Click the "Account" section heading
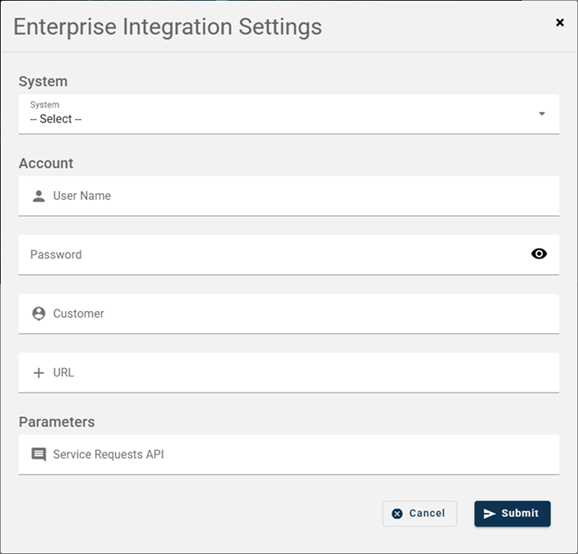This screenshot has height=554, width=578. (46, 163)
